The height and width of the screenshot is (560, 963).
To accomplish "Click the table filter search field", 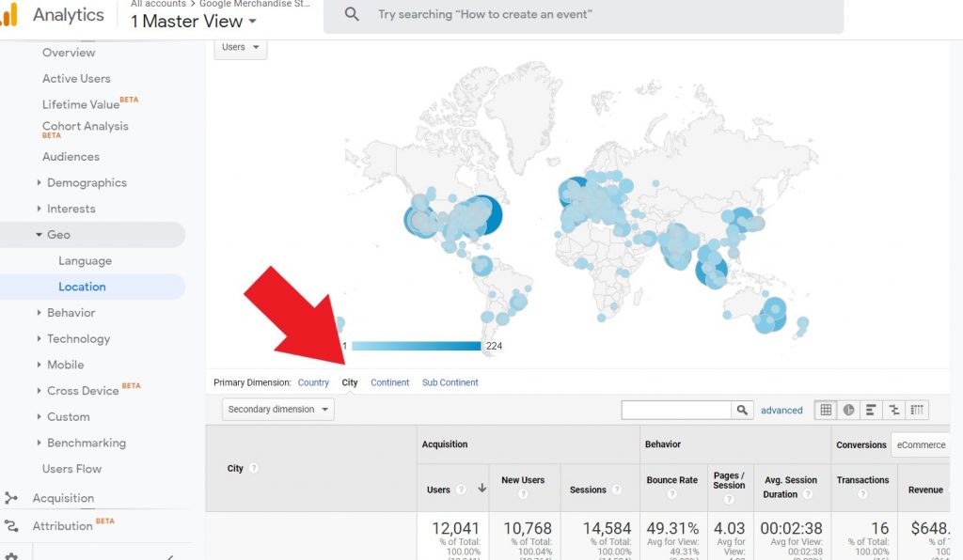I will click(676, 410).
